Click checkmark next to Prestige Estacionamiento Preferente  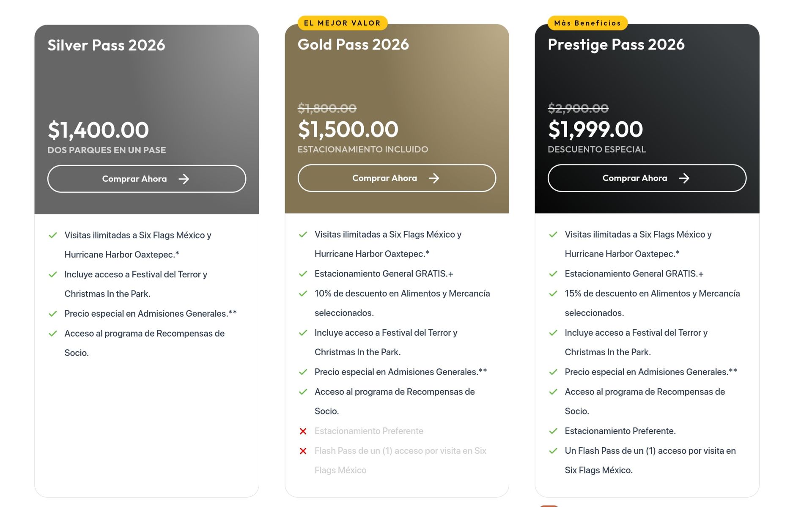click(553, 431)
